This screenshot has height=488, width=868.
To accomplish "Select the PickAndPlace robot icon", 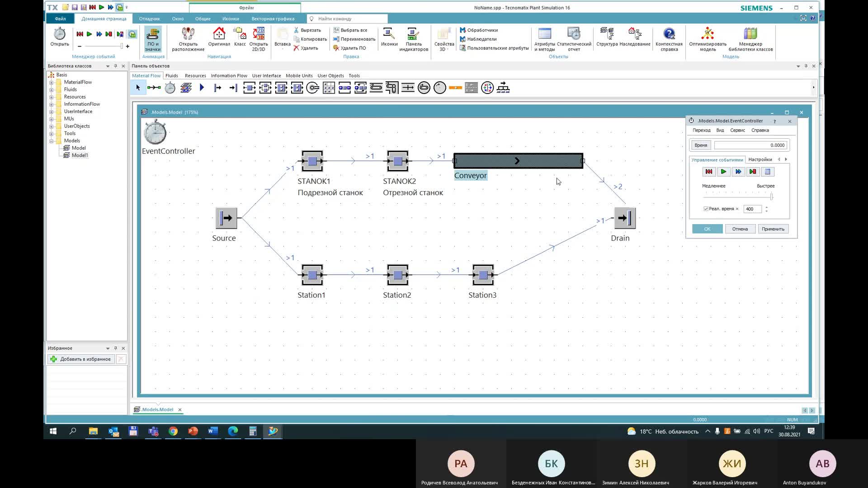I will pyautogui.click(x=313, y=88).
